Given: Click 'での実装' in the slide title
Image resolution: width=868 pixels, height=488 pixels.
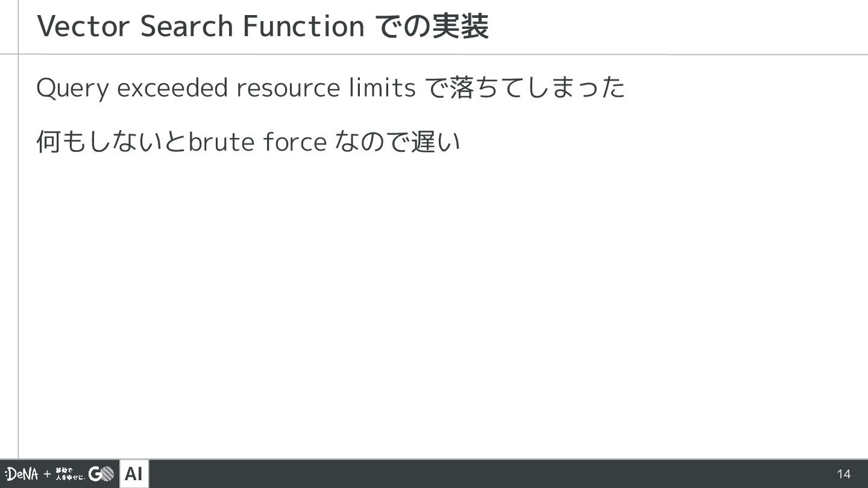Looking at the screenshot, I should (x=432, y=27).
